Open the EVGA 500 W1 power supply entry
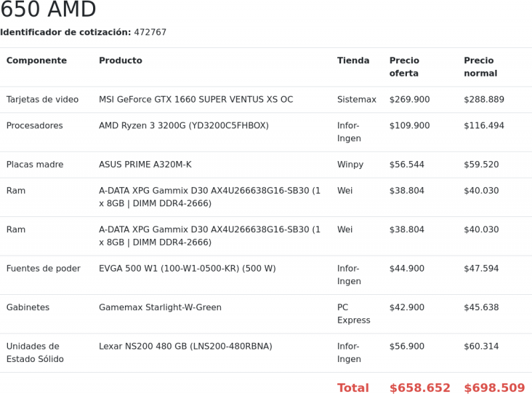The image size is (532, 394). [187, 269]
